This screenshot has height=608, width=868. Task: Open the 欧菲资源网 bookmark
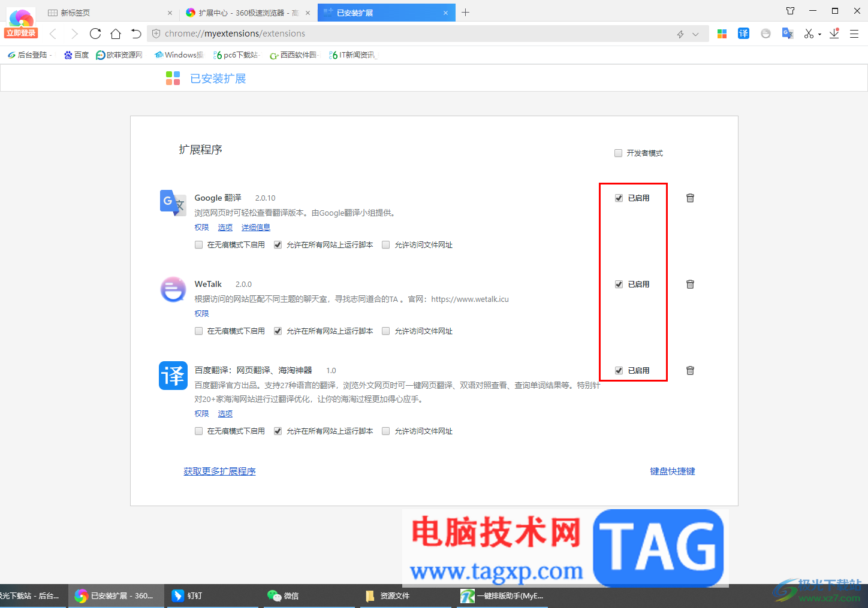click(119, 55)
